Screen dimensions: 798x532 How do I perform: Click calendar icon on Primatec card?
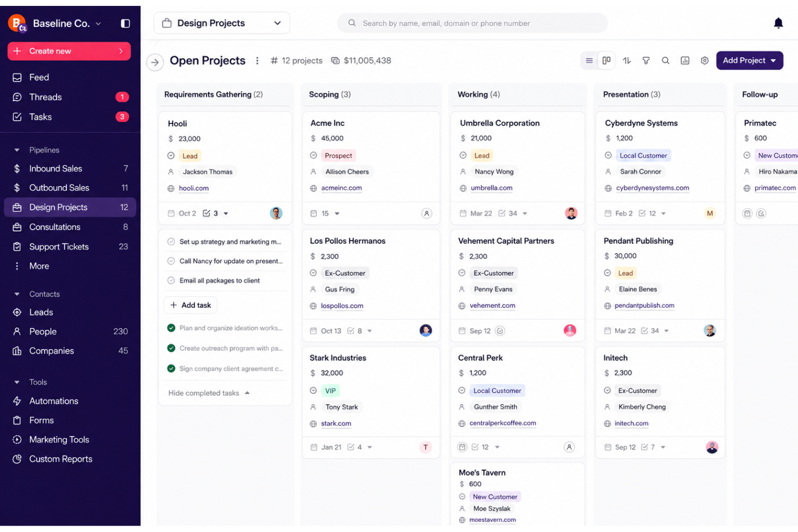pos(747,213)
